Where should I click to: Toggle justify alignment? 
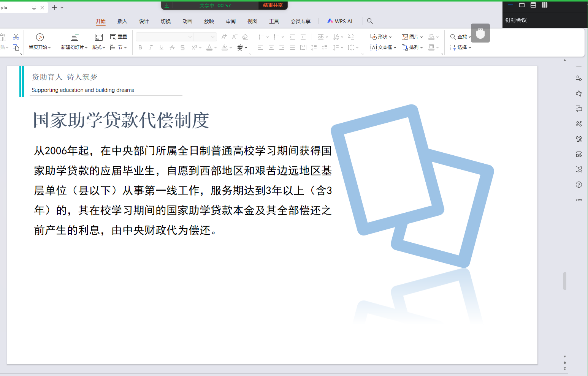(x=292, y=47)
